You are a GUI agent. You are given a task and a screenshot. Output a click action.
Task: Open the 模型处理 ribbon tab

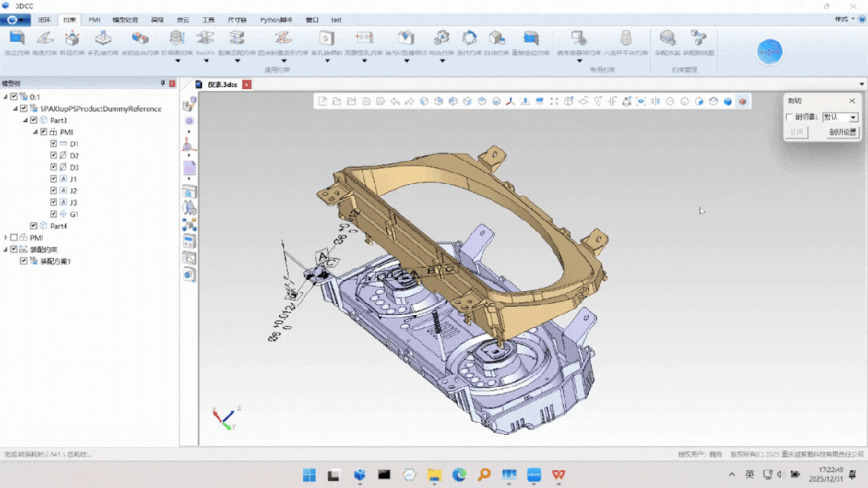tap(125, 20)
